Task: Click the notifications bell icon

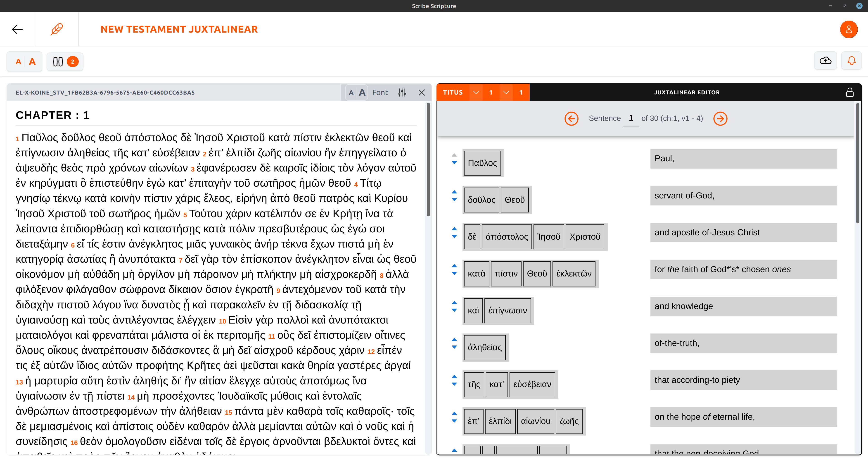Action: [852, 62]
